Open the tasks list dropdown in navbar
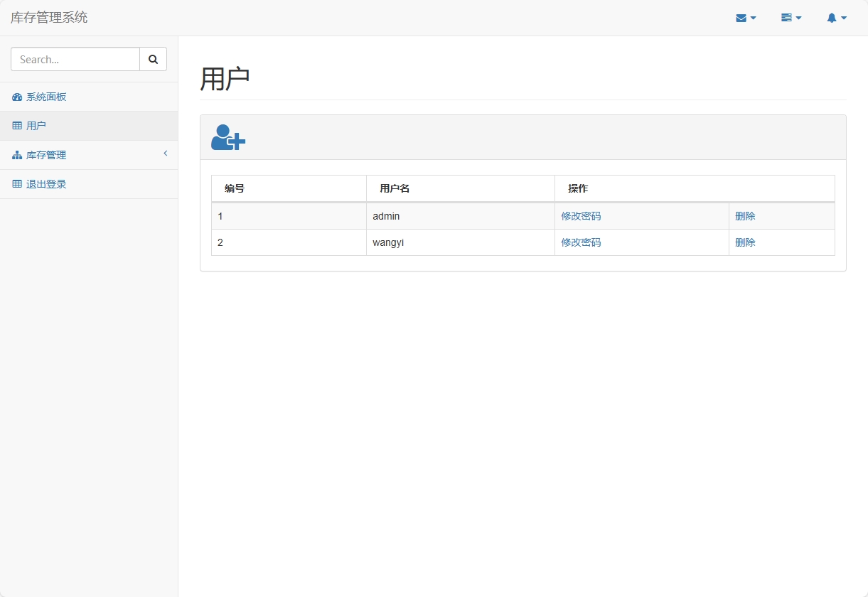The width and height of the screenshot is (868, 597). 791,18
